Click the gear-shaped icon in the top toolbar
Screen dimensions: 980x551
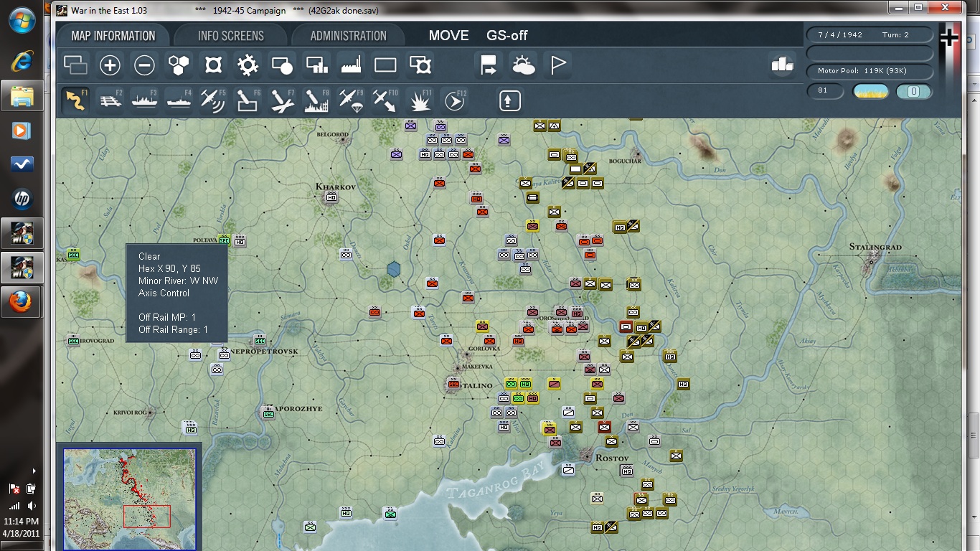(248, 66)
